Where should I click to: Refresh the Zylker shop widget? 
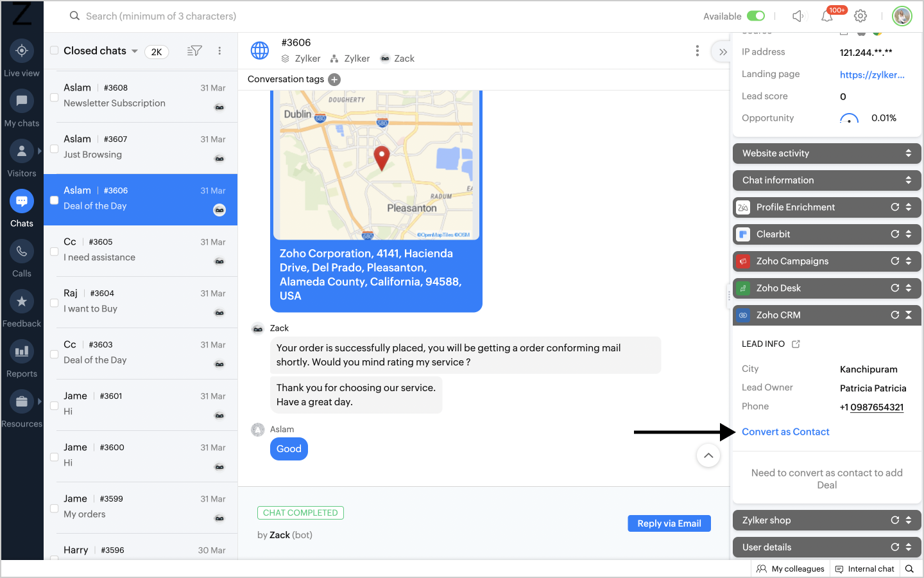895,520
